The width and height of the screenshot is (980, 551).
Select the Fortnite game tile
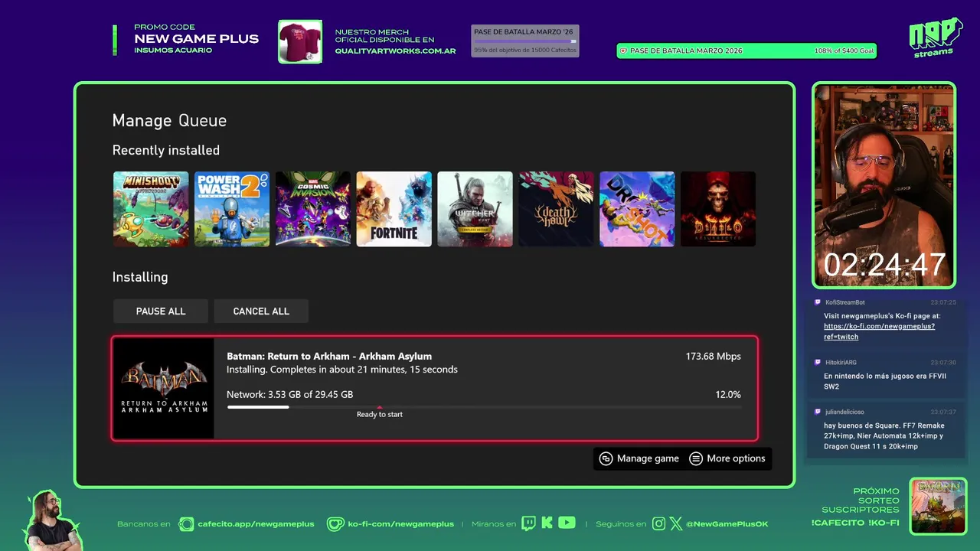click(394, 209)
